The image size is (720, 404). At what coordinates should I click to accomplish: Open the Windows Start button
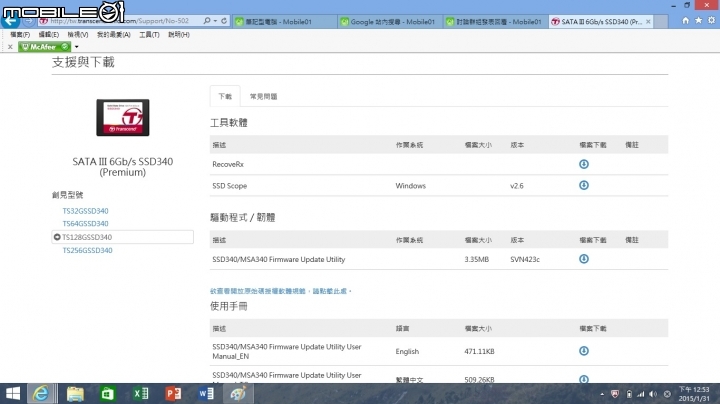point(13,393)
